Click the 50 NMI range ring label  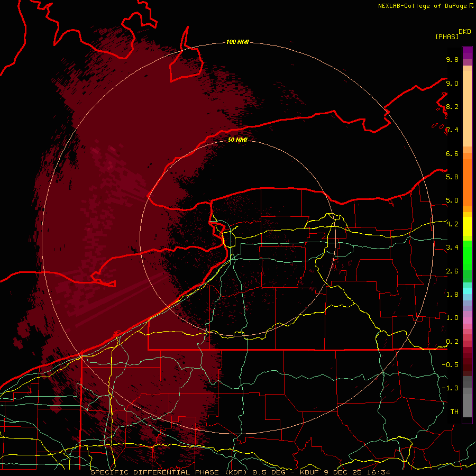(237, 140)
